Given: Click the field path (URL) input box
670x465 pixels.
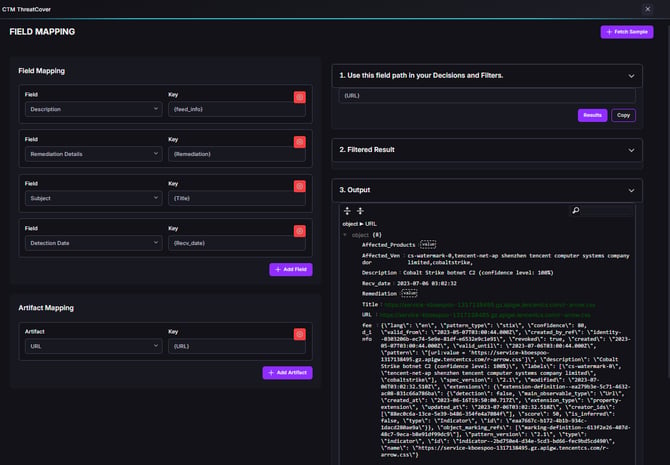Looking at the screenshot, I should pyautogui.click(x=487, y=96).
